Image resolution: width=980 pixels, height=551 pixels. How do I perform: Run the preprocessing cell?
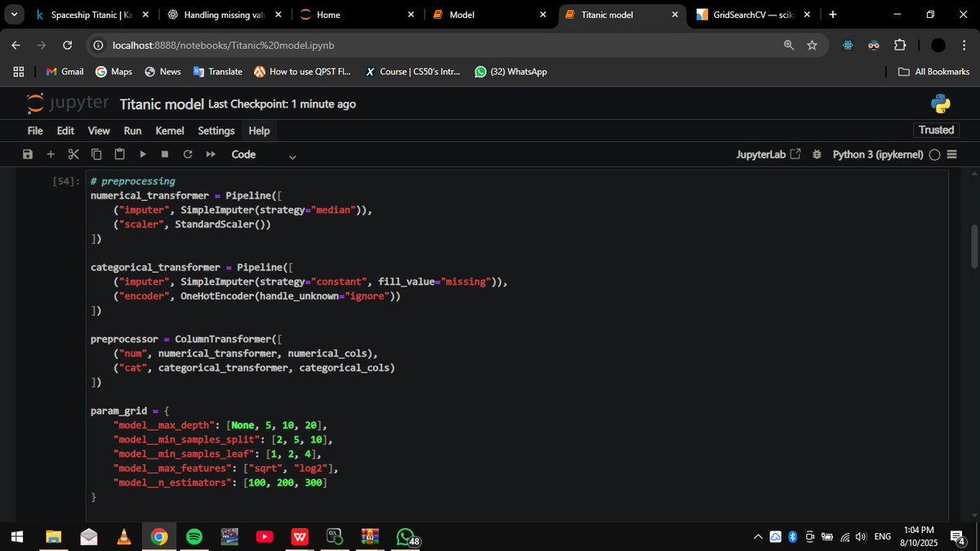(142, 153)
